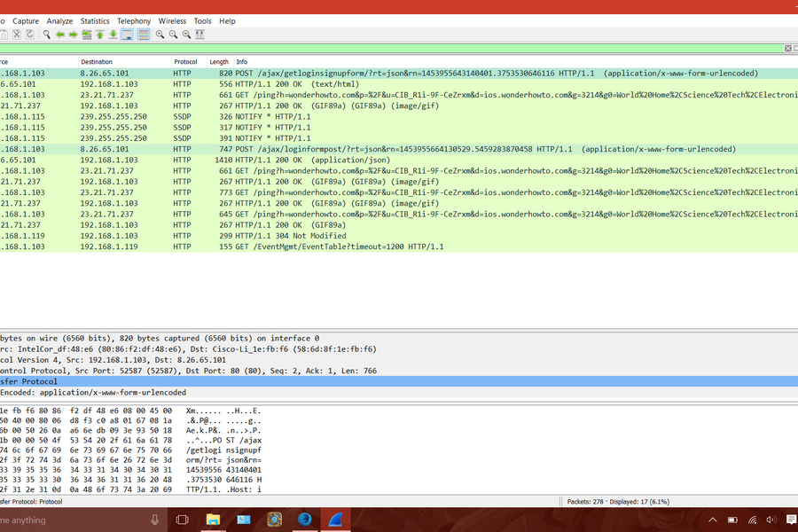Screen dimensions: 798x532
Task: Open the Analyze menu
Action: (59, 21)
